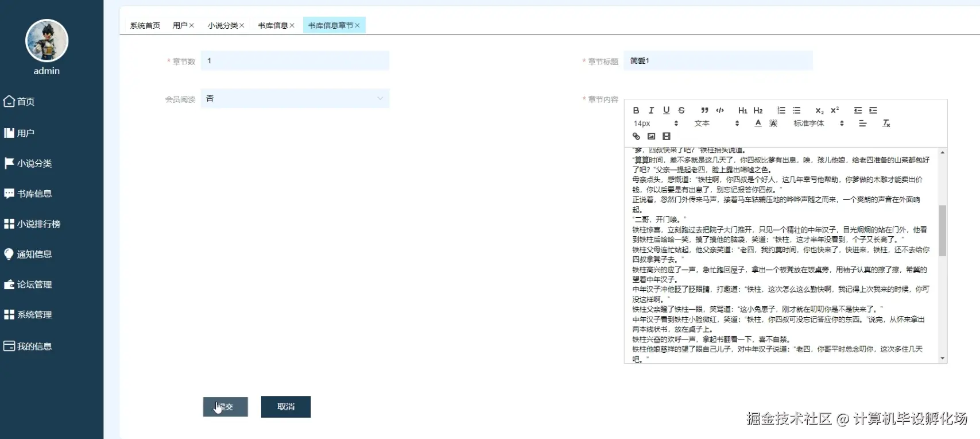
Task: Close the 书库信息 tab
Action: (x=292, y=25)
